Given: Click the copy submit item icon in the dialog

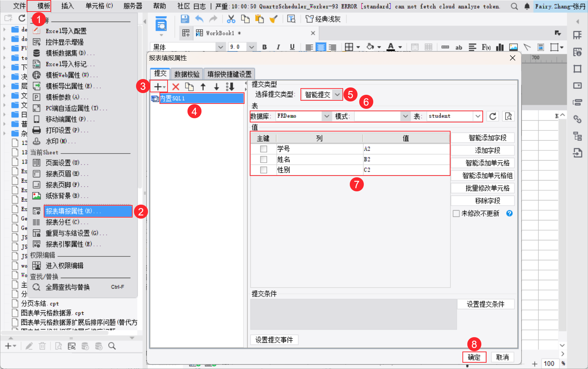Looking at the screenshot, I should point(189,87).
